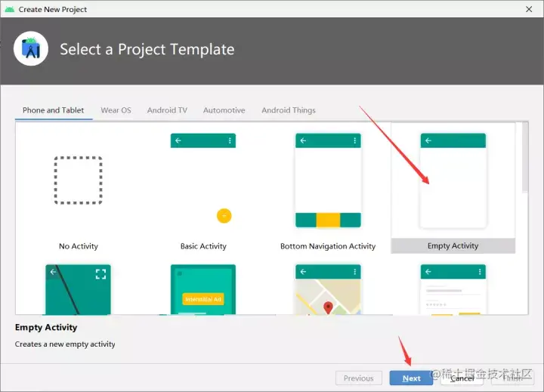
Task: Select the No Activity template thumbnail
Action: pyautogui.click(x=78, y=181)
